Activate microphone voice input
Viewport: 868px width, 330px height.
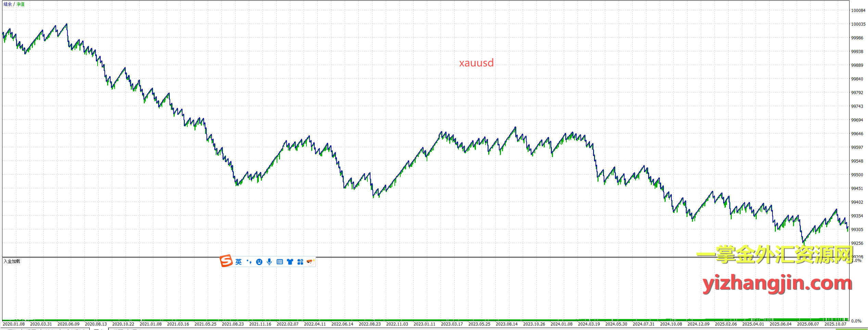tap(269, 262)
